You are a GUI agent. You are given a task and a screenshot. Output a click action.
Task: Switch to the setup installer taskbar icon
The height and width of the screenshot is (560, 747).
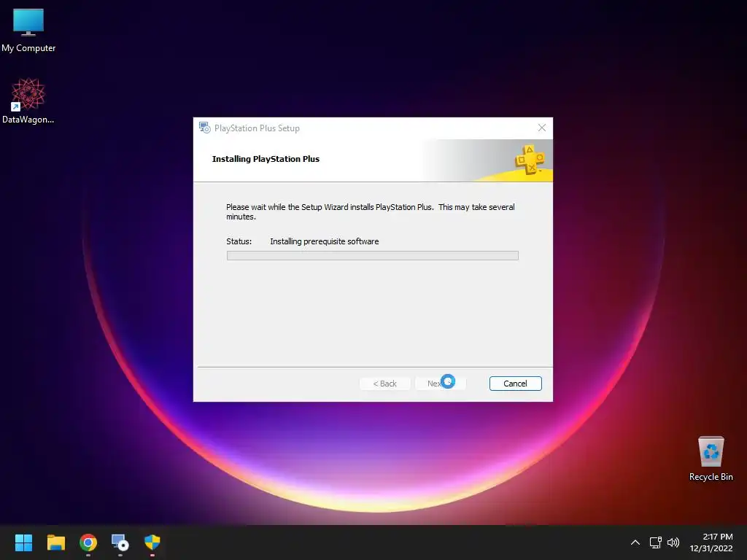(120, 542)
